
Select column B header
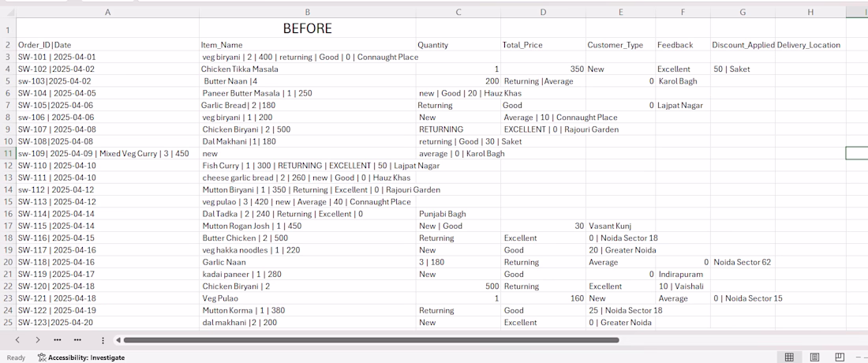pos(307,12)
